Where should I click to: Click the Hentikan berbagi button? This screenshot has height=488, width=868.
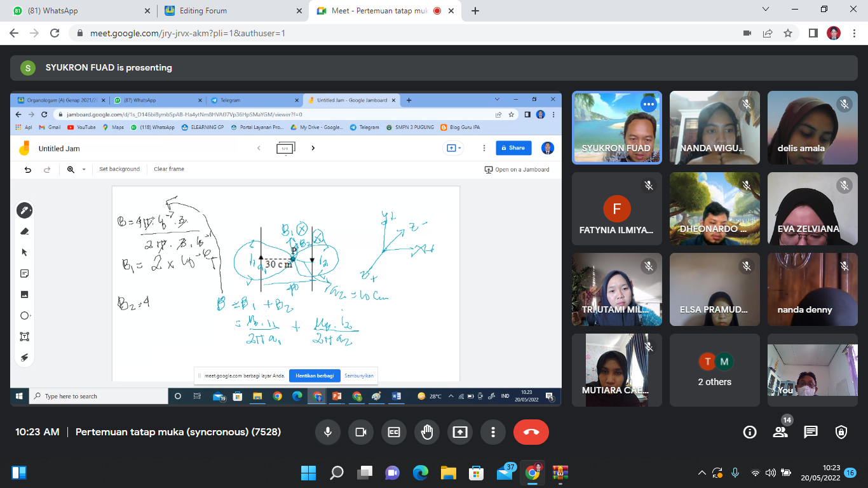click(315, 376)
